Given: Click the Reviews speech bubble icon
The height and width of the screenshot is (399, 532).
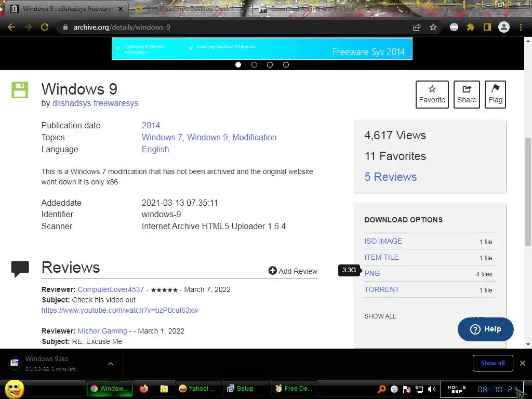Looking at the screenshot, I should pyautogui.click(x=20, y=270).
